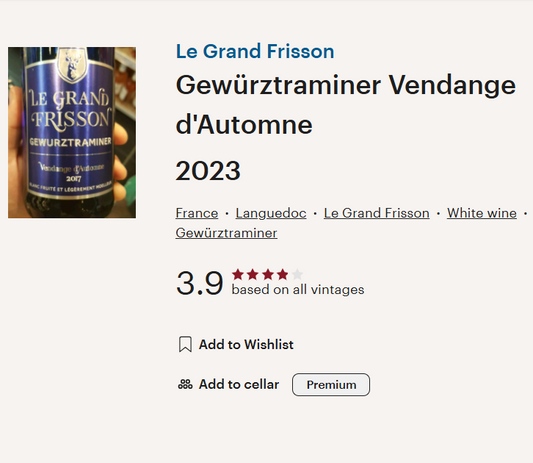Click the 3.9 average rating number
This screenshot has height=463, width=533.
tap(200, 283)
